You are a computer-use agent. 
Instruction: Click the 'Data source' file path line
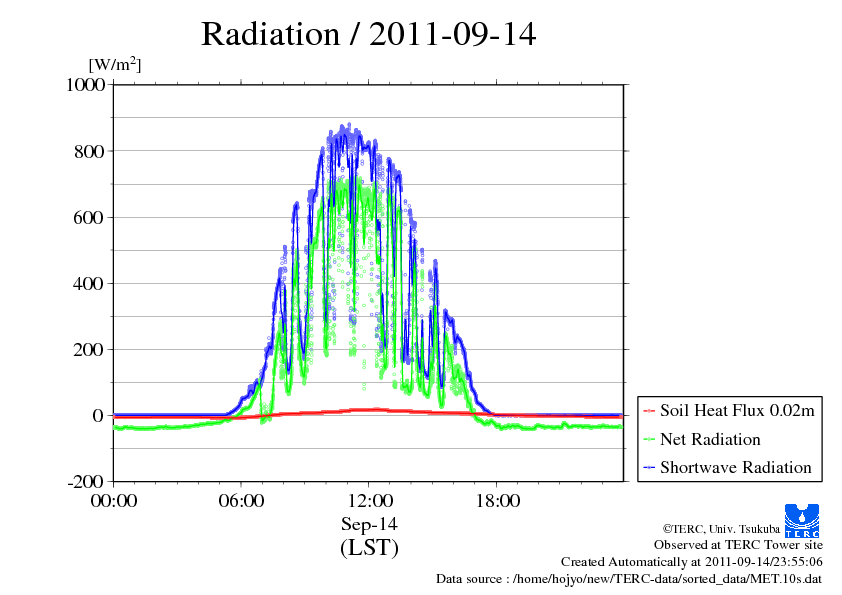click(x=629, y=579)
